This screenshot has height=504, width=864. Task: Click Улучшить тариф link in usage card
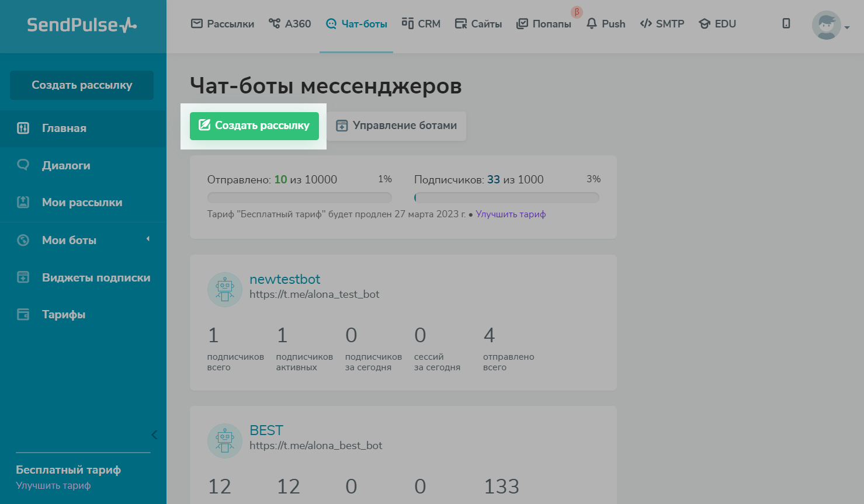tap(511, 214)
